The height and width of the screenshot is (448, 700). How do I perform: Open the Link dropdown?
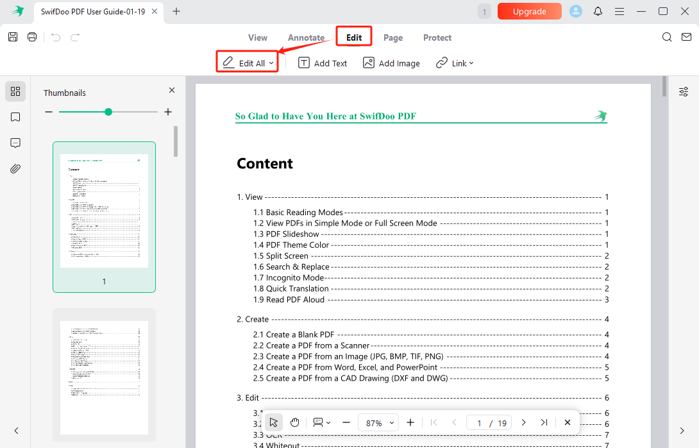pos(454,63)
